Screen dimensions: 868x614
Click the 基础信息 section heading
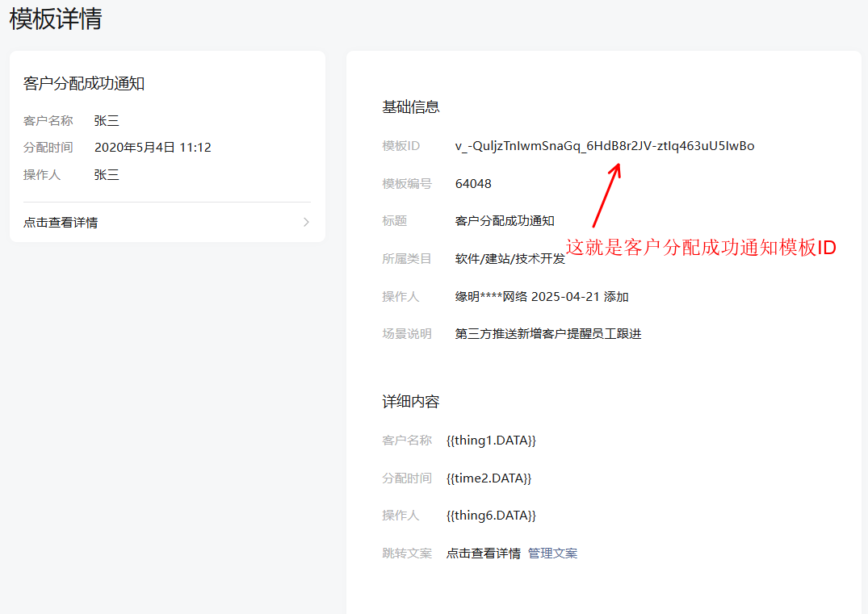pyautogui.click(x=411, y=107)
